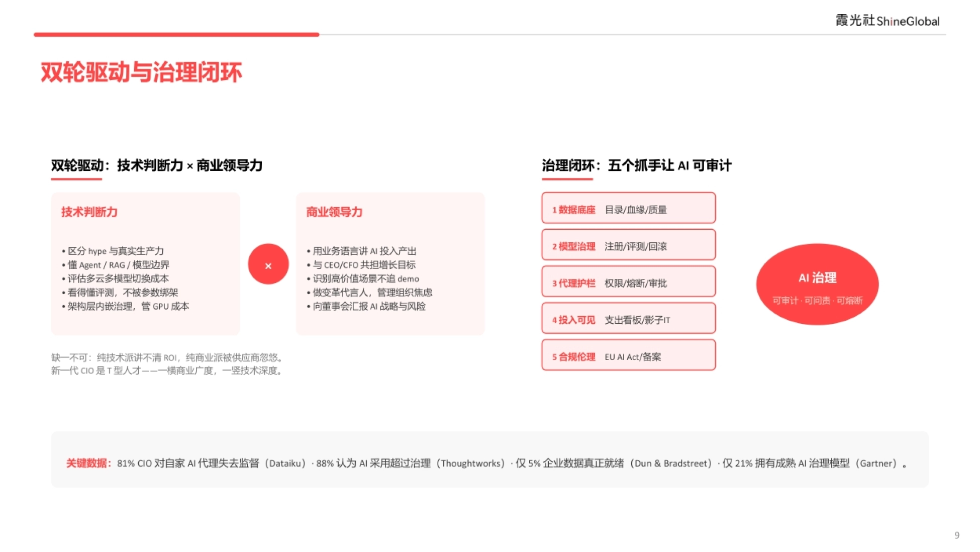
Task: Click page number 9
Action: pos(957,535)
